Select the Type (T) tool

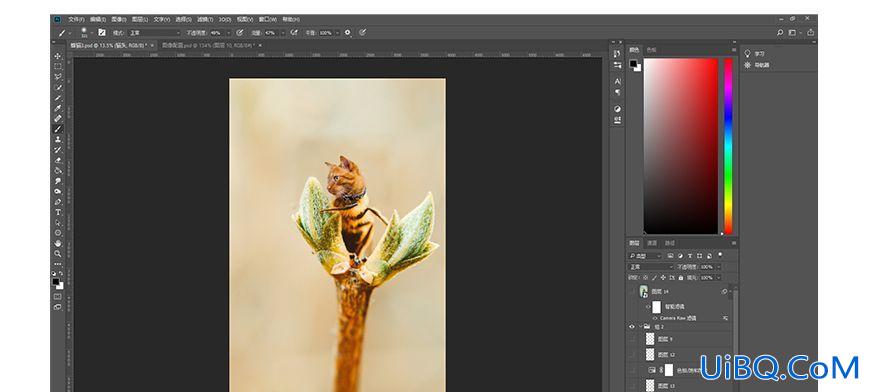58,212
